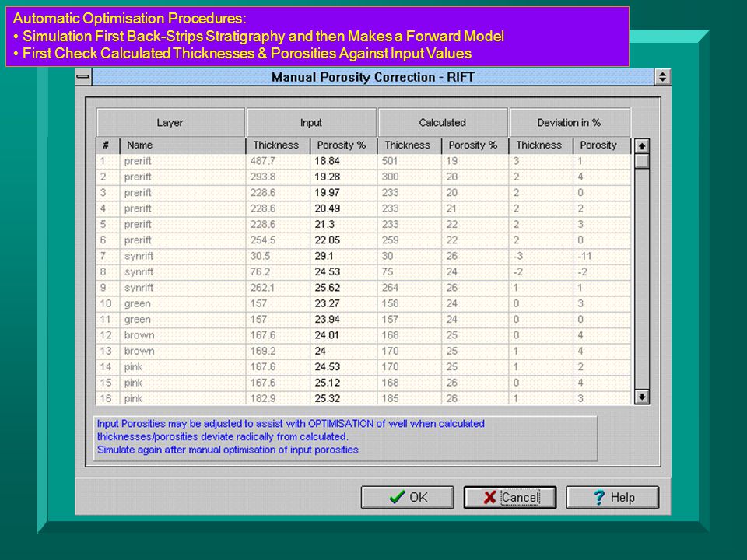Select input porosity 25.32 for layer 16

point(343,398)
